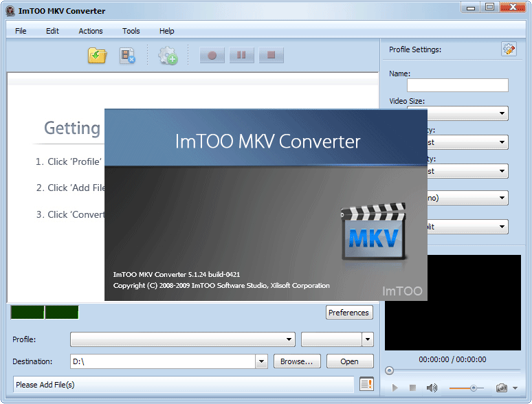Click the 00:00:00 / 00:00:00 time display

point(452,359)
